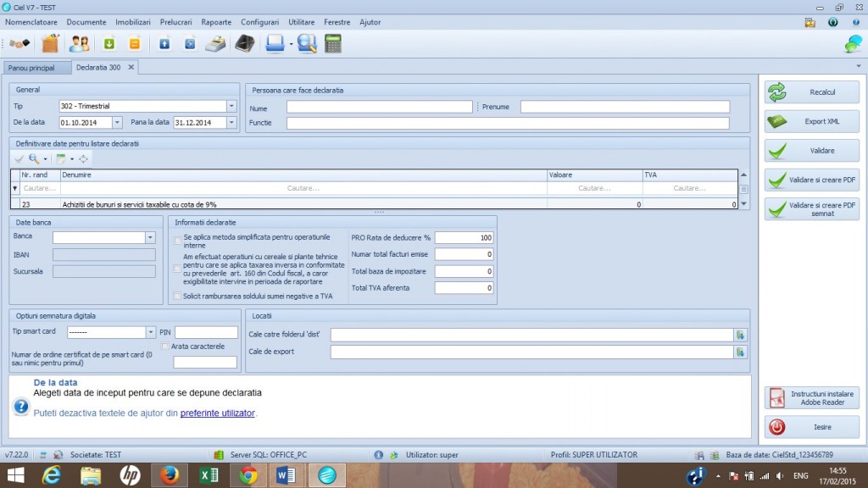The width and height of the screenshot is (868, 488).
Task: Click the grid scrollbar down arrow
Action: tap(743, 203)
